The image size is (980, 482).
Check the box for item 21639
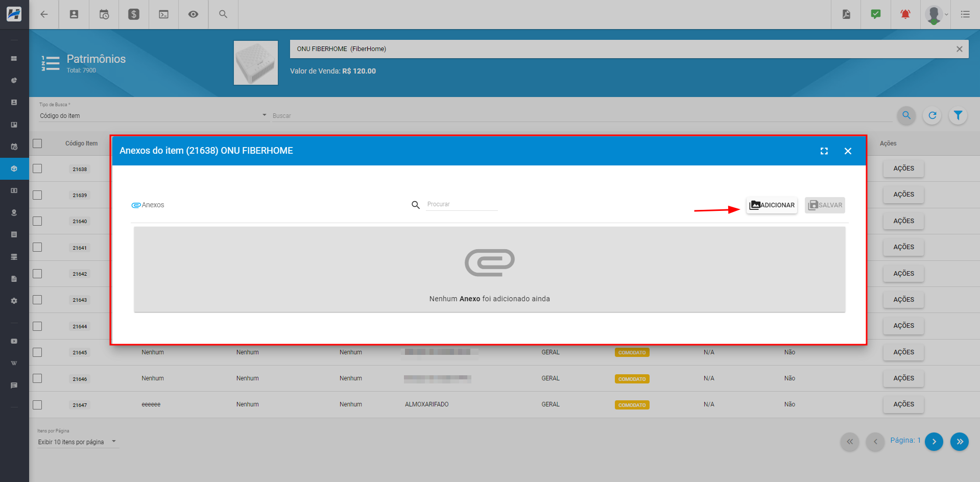37,195
